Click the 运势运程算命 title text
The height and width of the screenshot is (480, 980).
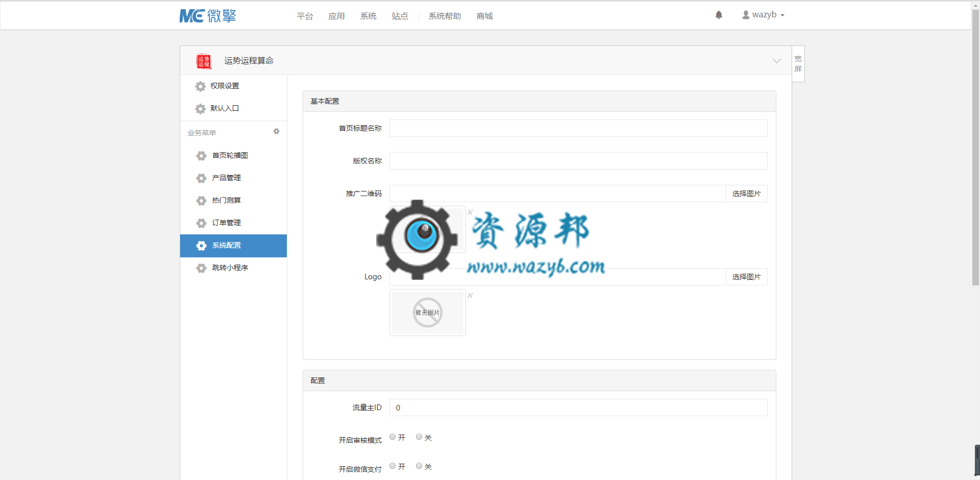point(249,61)
